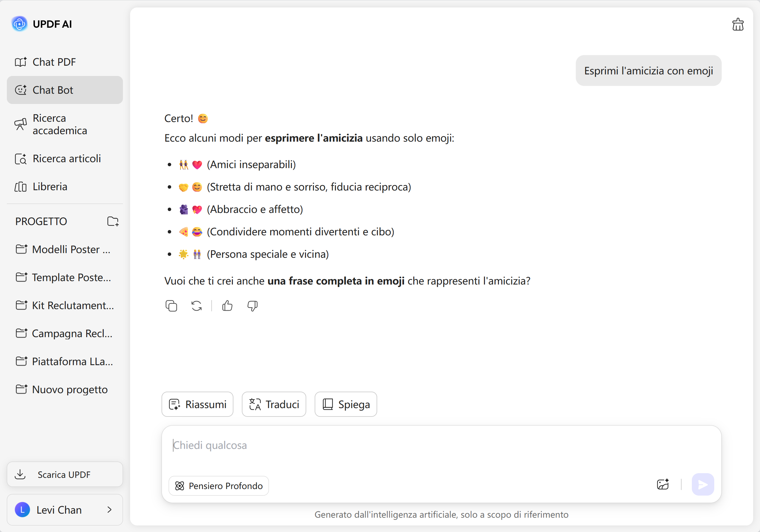Give the response a thumbs down
This screenshot has width=760, height=532.
tap(253, 306)
